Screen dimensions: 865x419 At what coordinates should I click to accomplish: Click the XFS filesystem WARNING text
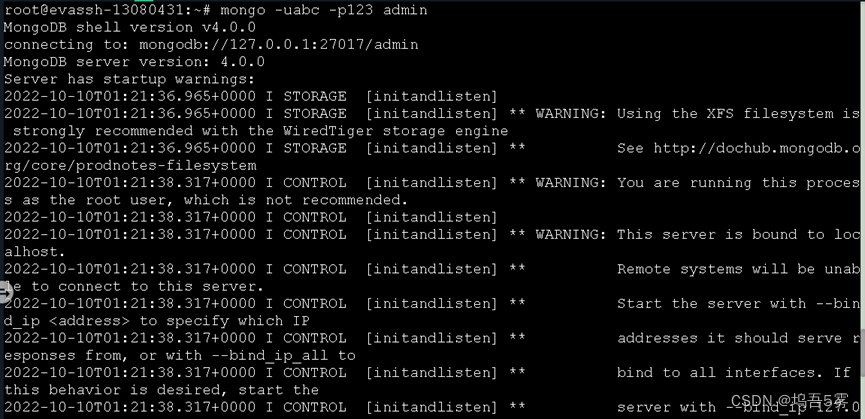(x=697, y=114)
